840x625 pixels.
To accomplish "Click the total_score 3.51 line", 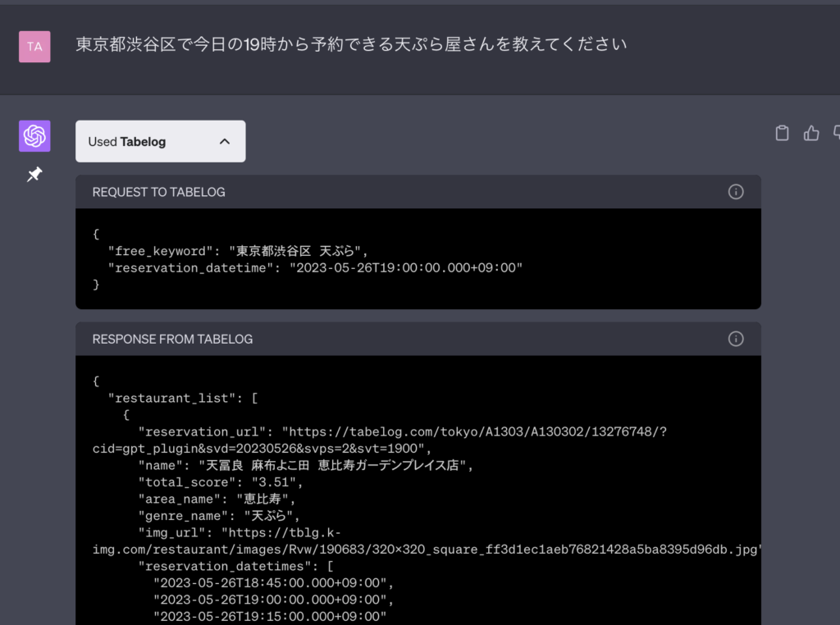I will [x=220, y=482].
